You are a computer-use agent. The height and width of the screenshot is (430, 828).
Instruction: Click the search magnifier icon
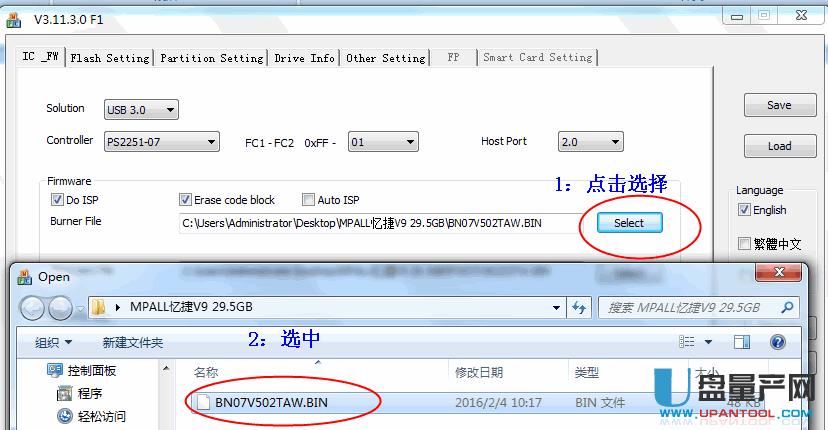click(x=788, y=307)
